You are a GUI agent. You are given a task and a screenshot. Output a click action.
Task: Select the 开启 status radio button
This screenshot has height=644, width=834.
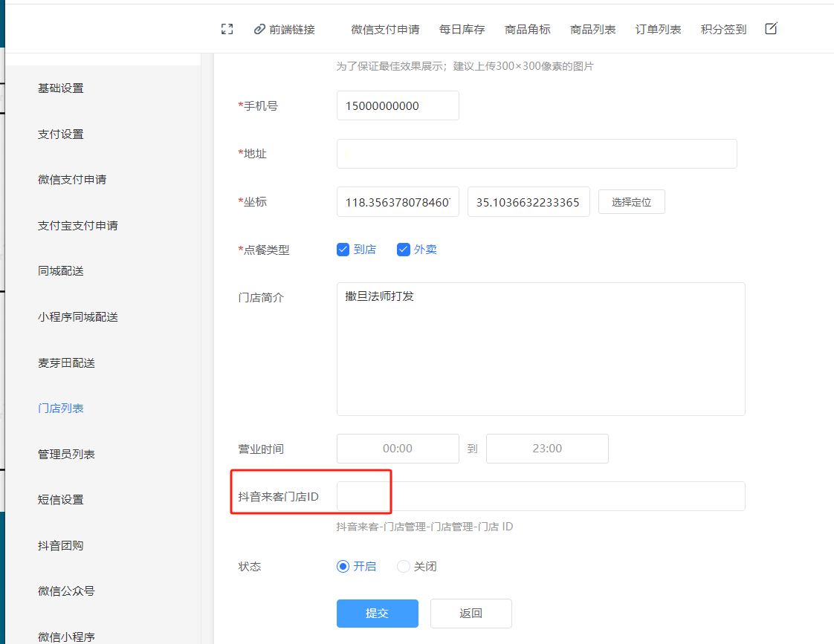tap(343, 566)
